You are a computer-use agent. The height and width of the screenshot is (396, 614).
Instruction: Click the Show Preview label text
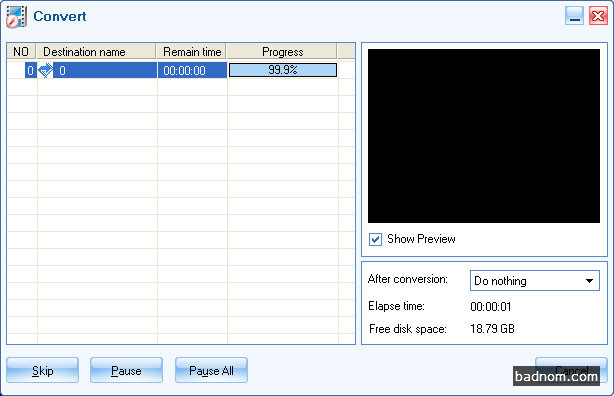pyautogui.click(x=421, y=239)
